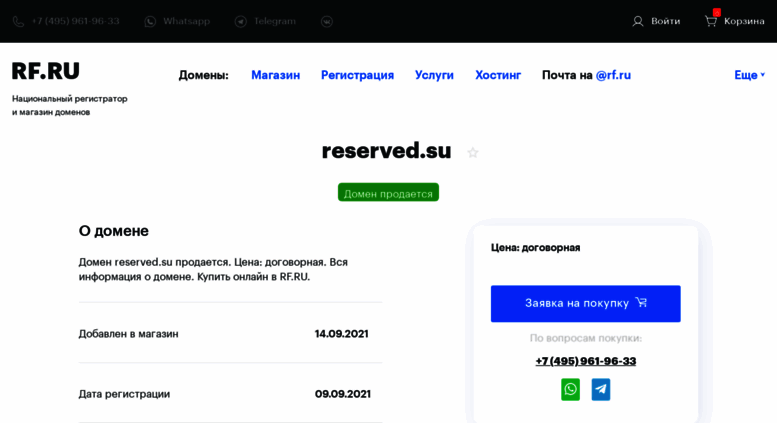Open the Регистрация menu item

coord(357,75)
